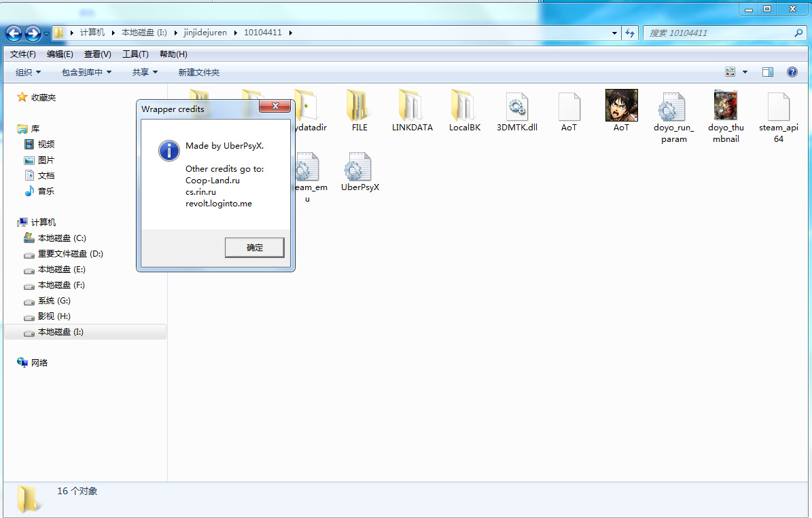This screenshot has width=812, height=518.
Task: Open the 查看(V) menu
Action: tap(98, 54)
